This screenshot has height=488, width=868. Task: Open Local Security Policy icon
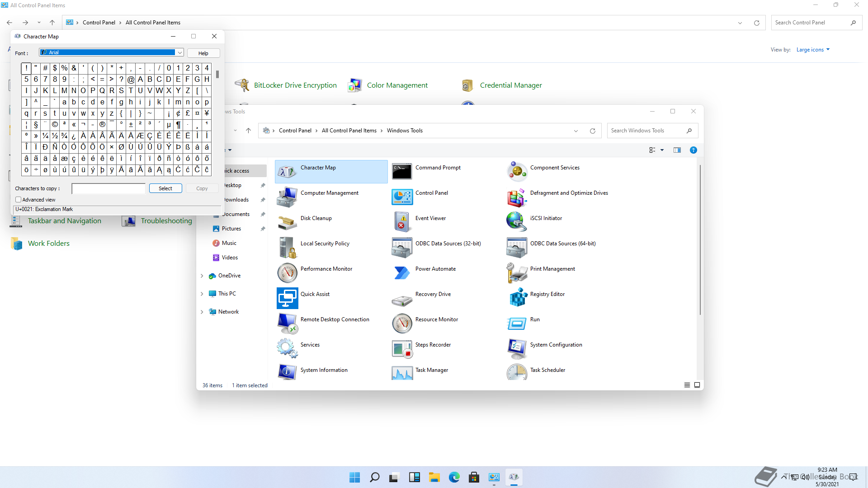[x=287, y=248]
